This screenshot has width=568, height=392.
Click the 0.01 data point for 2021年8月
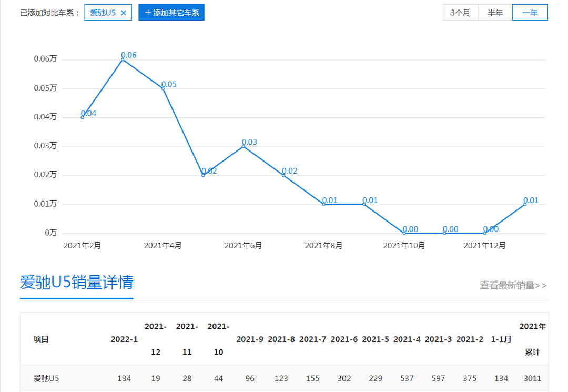click(324, 204)
